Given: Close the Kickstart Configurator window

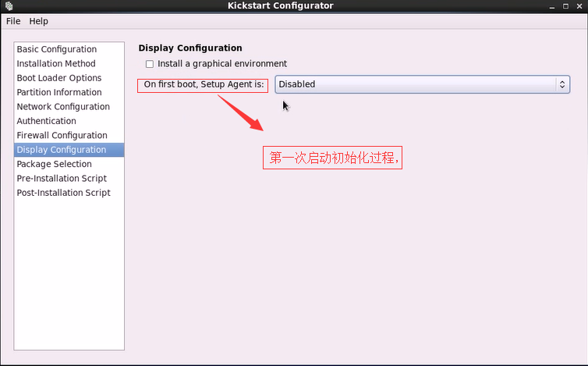Looking at the screenshot, I should point(579,6).
